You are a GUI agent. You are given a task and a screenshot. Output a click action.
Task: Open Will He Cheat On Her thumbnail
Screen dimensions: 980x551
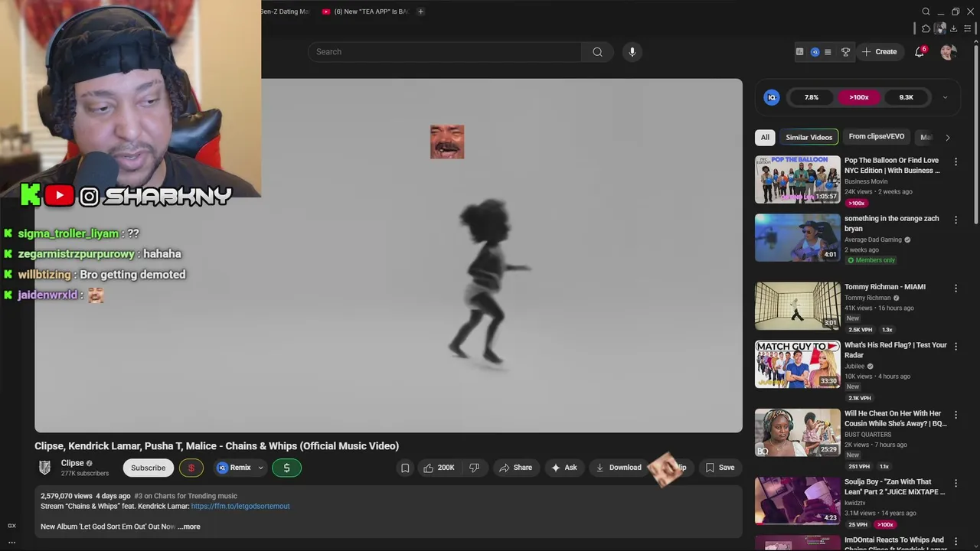[x=798, y=433]
